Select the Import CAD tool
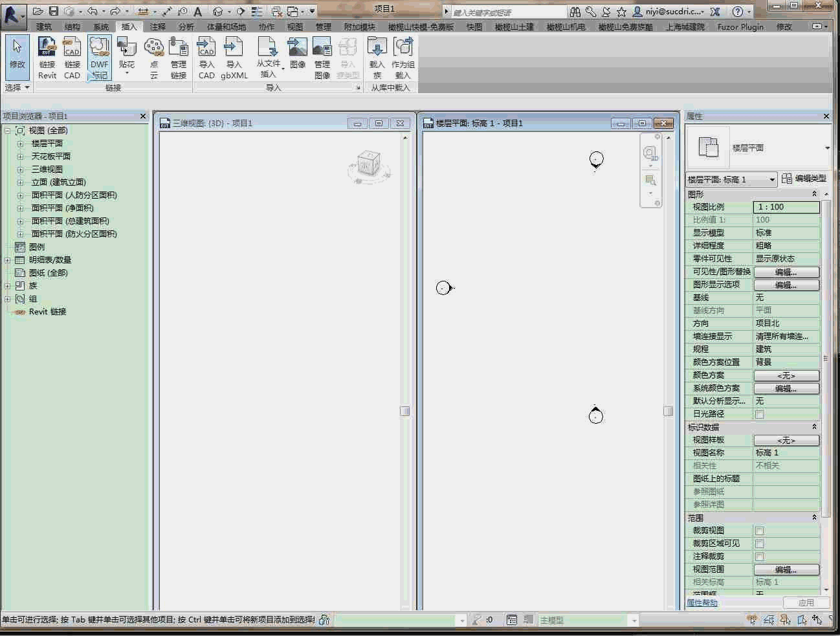This screenshot has width=840, height=636. pyautogui.click(x=206, y=58)
